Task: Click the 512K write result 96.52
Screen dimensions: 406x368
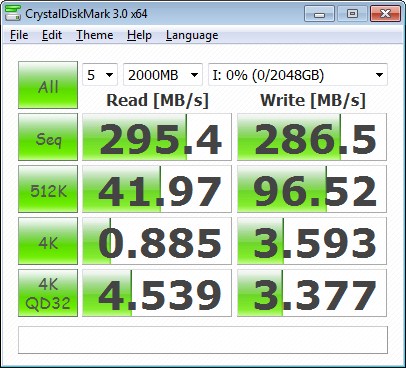Action: click(x=312, y=189)
